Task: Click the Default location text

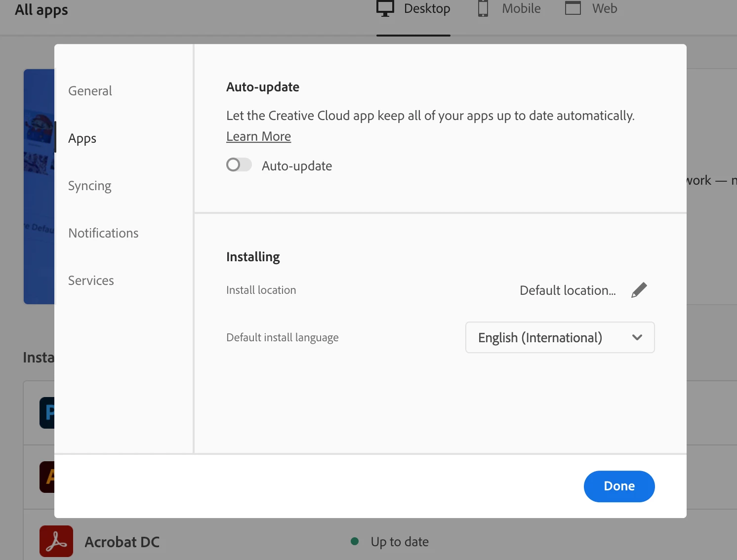Action: (x=568, y=290)
